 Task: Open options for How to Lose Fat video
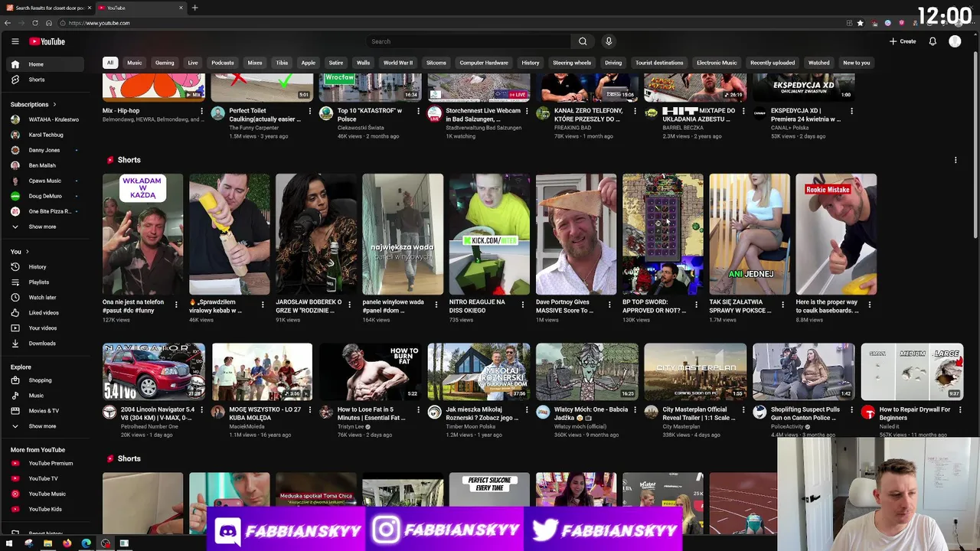pyautogui.click(x=418, y=410)
